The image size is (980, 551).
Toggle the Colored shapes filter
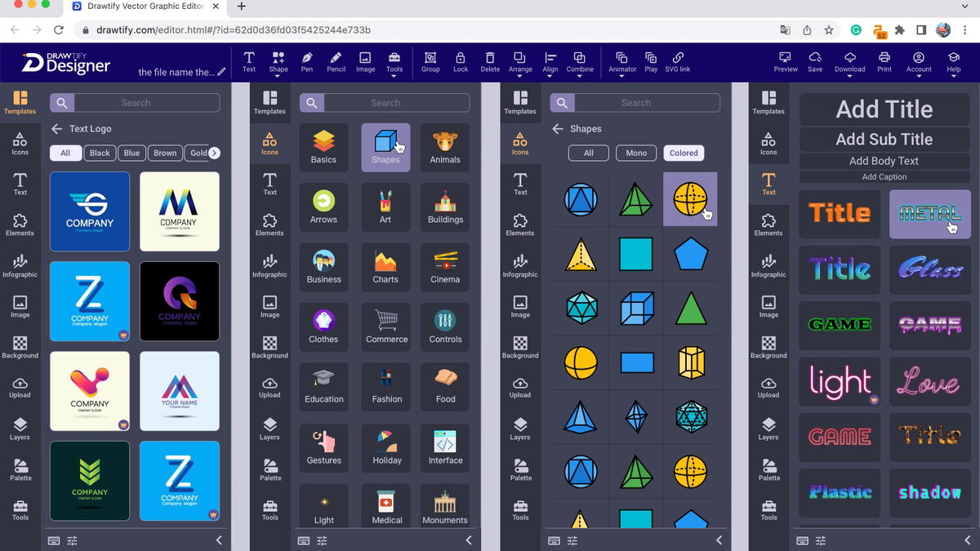tap(684, 153)
